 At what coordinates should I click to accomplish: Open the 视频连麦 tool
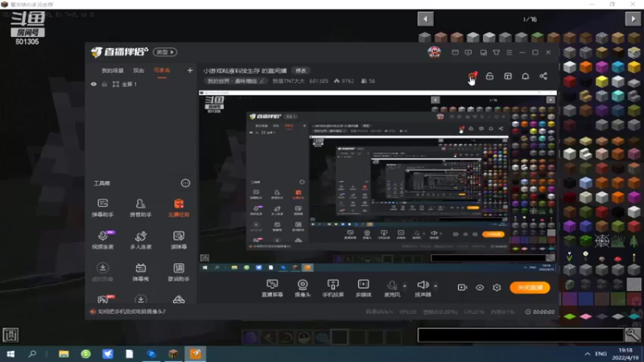(x=103, y=240)
